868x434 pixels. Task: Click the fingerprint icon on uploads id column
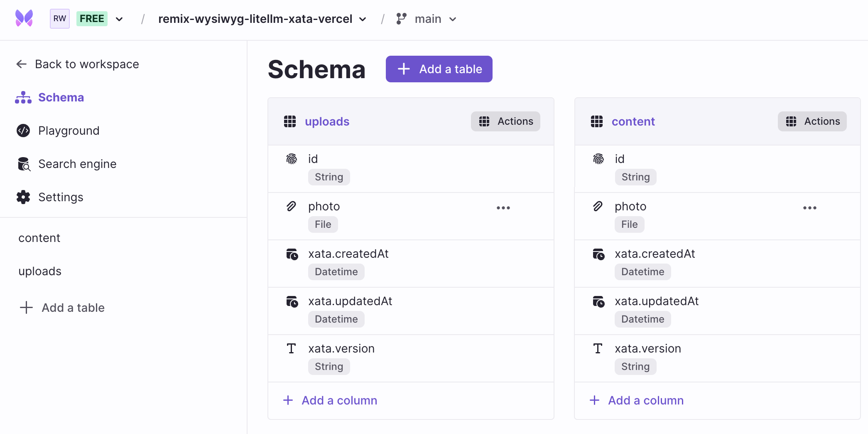pyautogui.click(x=291, y=158)
